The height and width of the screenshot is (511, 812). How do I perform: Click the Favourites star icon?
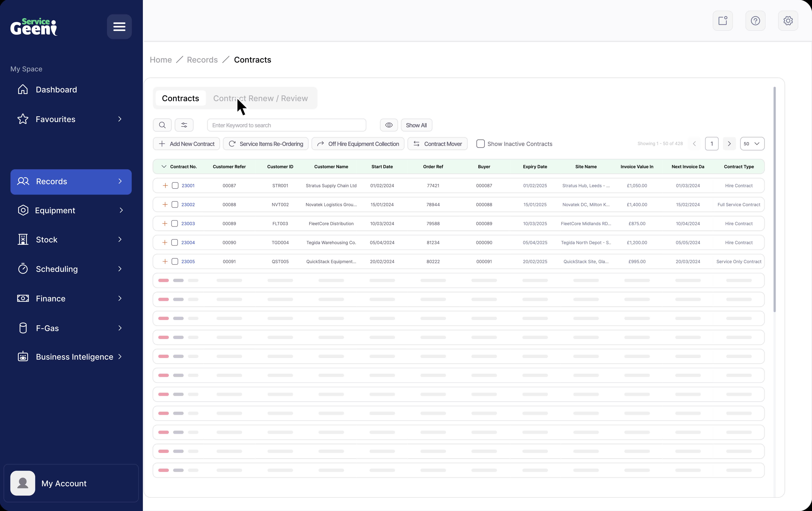click(23, 119)
